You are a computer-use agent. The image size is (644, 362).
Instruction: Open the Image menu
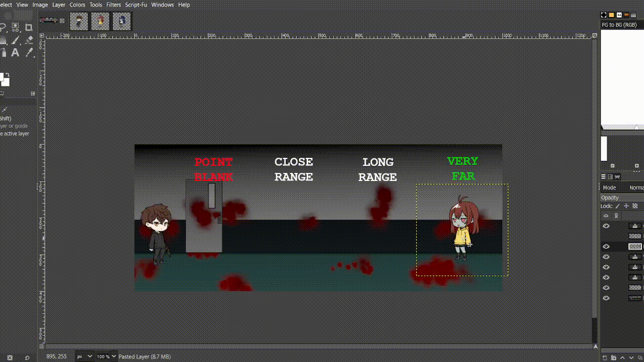click(40, 5)
